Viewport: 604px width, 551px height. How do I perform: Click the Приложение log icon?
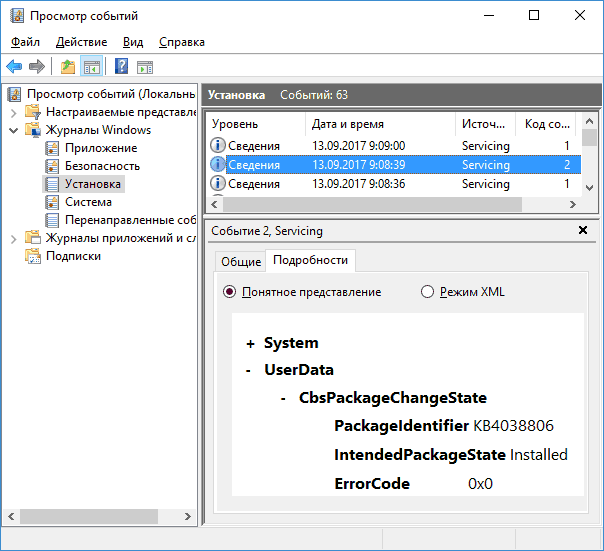(x=52, y=148)
